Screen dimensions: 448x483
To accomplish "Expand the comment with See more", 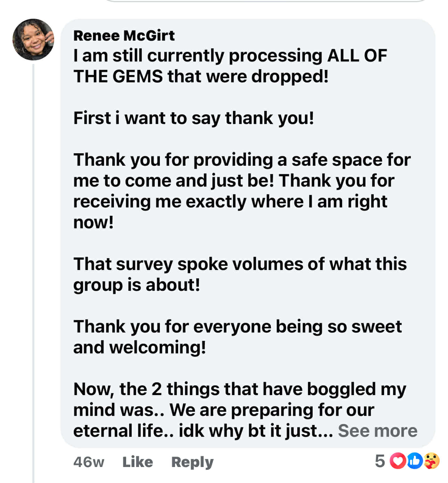I will click(x=378, y=431).
